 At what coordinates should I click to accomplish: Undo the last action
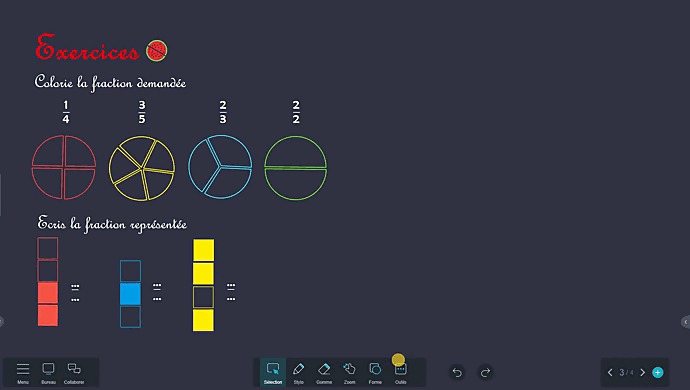pyautogui.click(x=457, y=372)
